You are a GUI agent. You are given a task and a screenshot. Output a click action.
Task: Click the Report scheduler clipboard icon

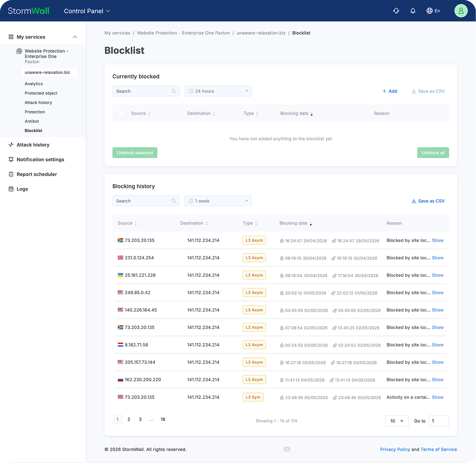click(x=11, y=174)
